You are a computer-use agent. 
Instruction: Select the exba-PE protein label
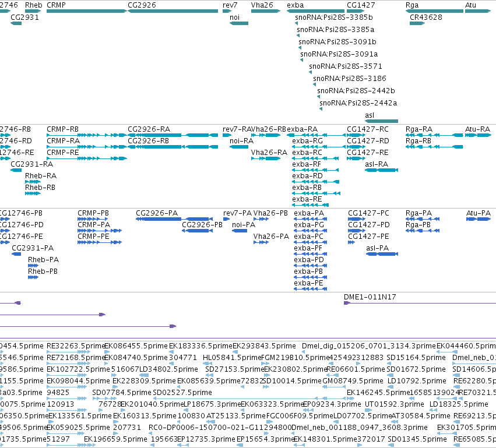(308, 283)
